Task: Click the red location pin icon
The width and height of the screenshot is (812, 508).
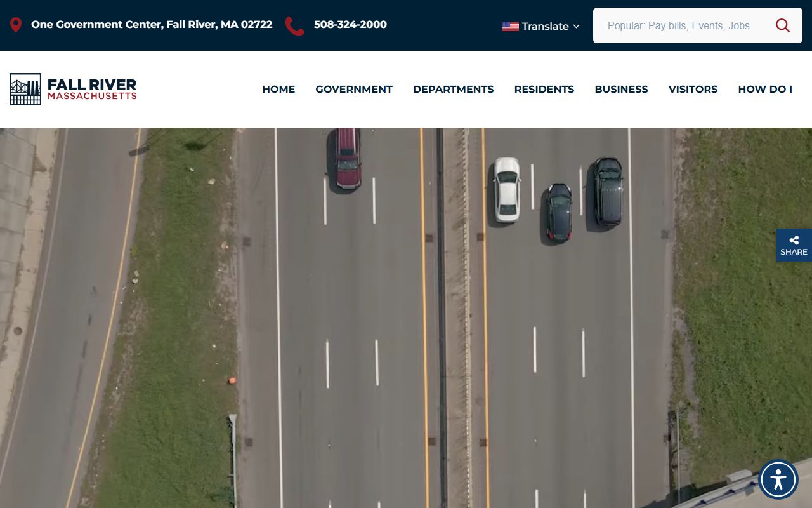Action: pyautogui.click(x=16, y=25)
